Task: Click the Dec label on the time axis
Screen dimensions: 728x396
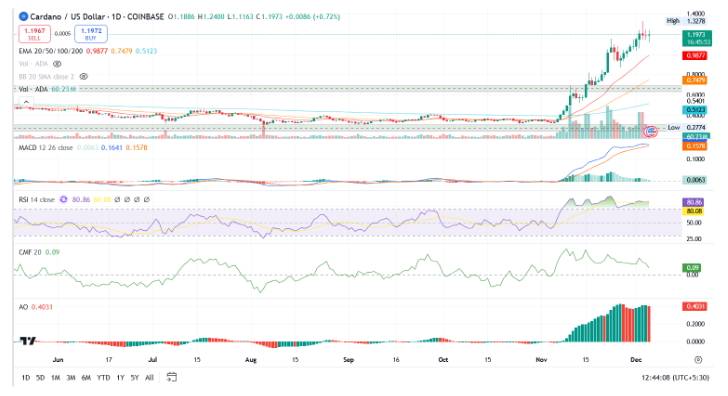Action: coord(636,360)
